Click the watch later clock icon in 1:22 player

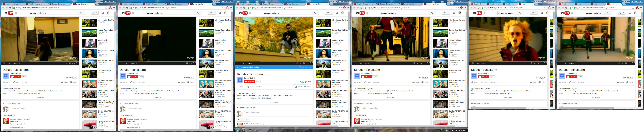point(66,63)
